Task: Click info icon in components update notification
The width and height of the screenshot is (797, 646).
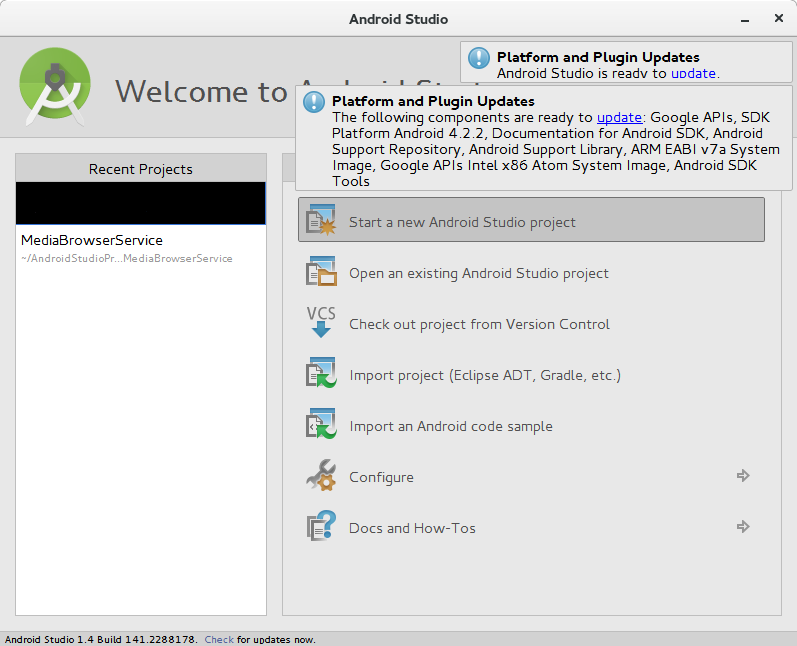Action: pyautogui.click(x=315, y=102)
